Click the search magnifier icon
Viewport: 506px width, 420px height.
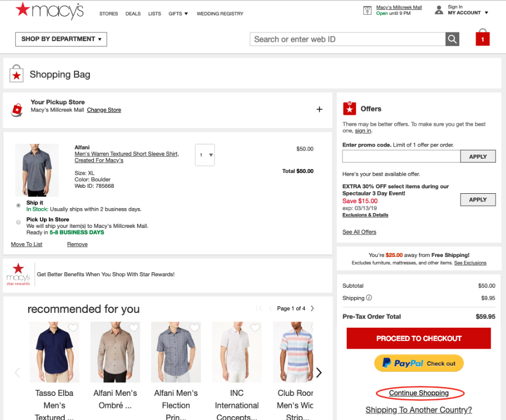click(x=452, y=40)
